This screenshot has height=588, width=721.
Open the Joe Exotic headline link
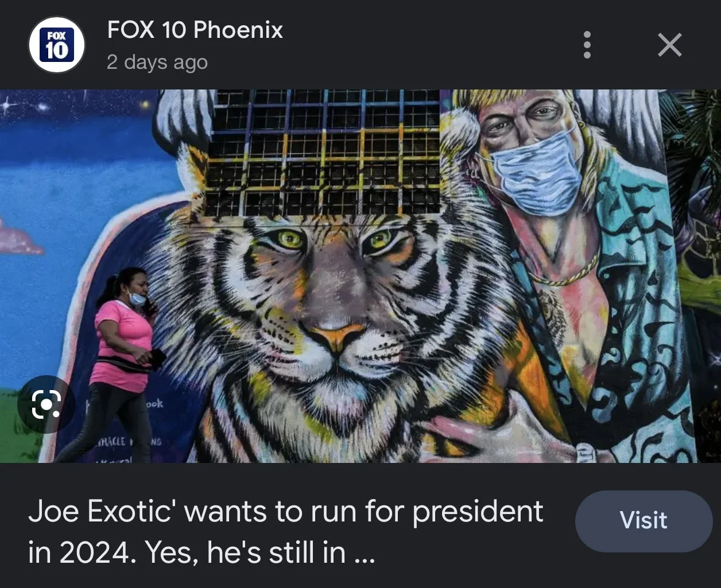[x=286, y=532]
